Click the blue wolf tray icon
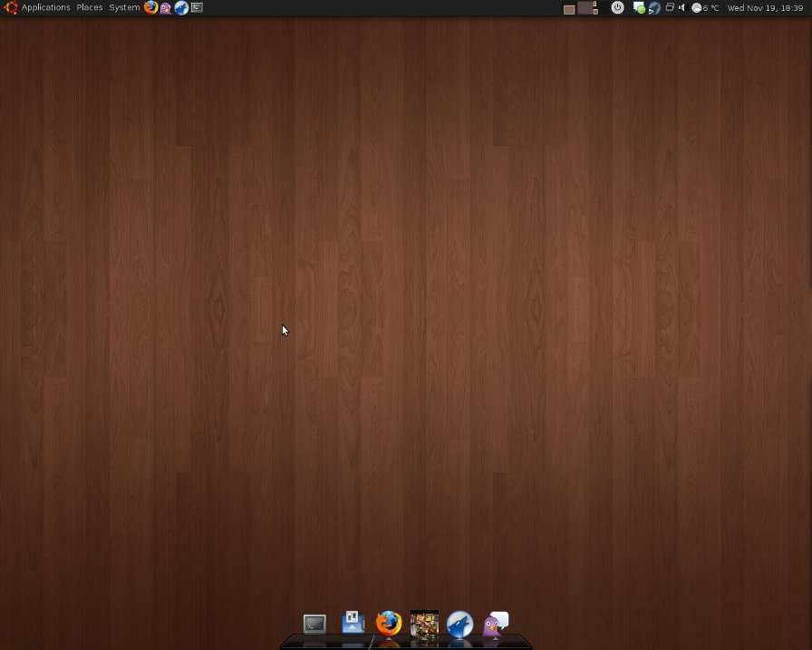This screenshot has height=650, width=812. click(654, 7)
